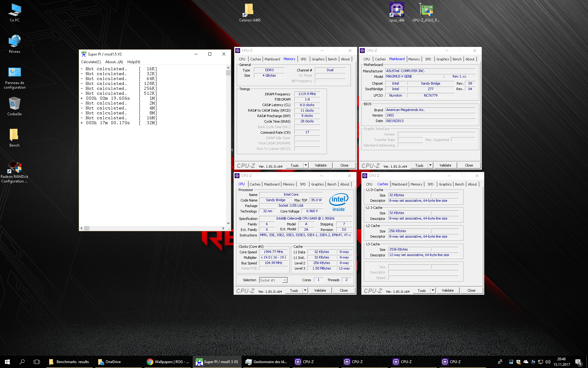Click Core Speed value 1994.77 MHz

point(273,252)
